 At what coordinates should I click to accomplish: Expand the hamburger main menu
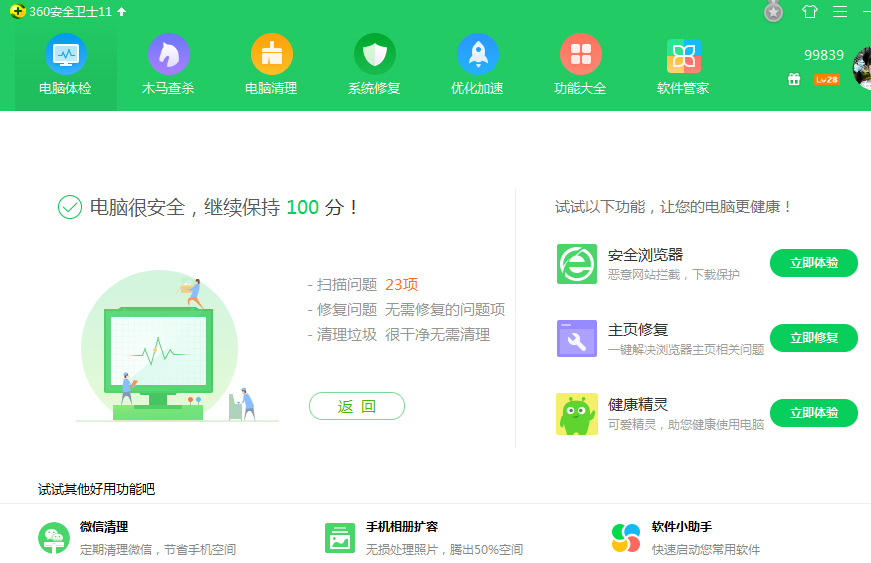(x=840, y=12)
